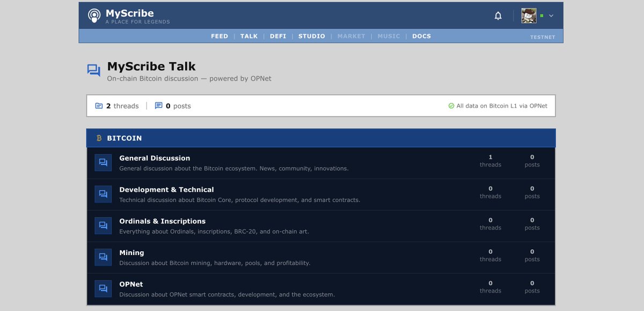Viewport: 644px width, 311px height.
Task: Click the OPNet forum icon
Action: tap(103, 289)
